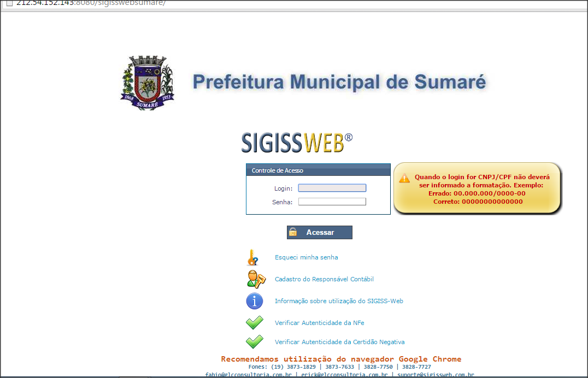The height and width of the screenshot is (378, 588).
Task: Click the SIGISSWEB logo
Action: point(297,143)
